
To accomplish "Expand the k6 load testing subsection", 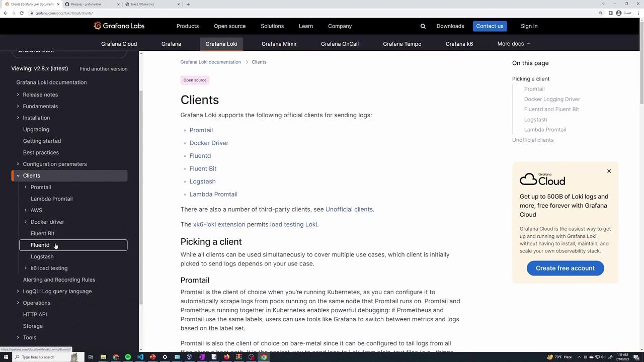I will click(x=26, y=268).
